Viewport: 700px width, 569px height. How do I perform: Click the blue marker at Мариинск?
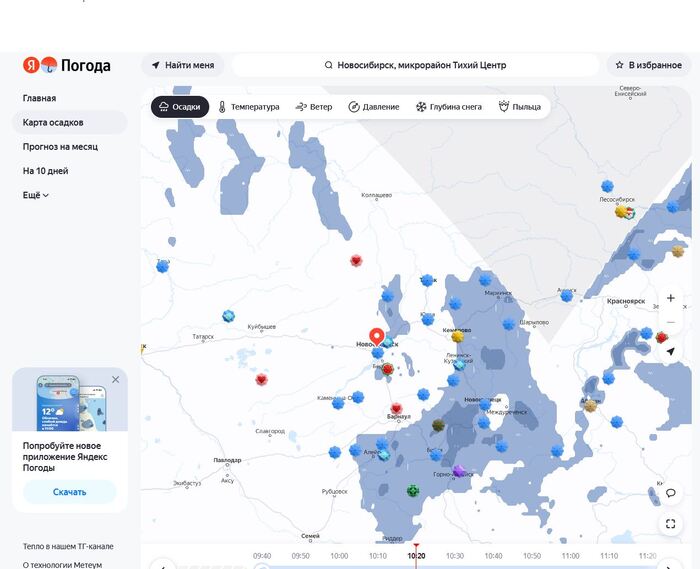tap(485, 280)
